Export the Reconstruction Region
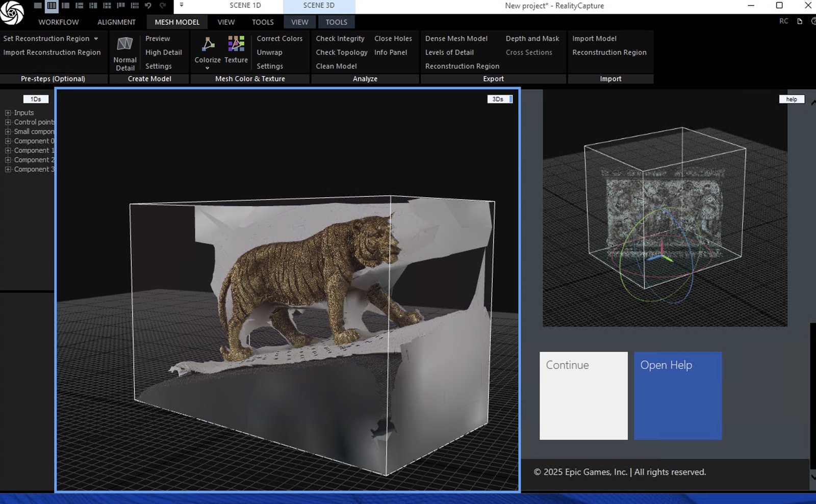Image resolution: width=816 pixels, height=504 pixels. coord(462,66)
